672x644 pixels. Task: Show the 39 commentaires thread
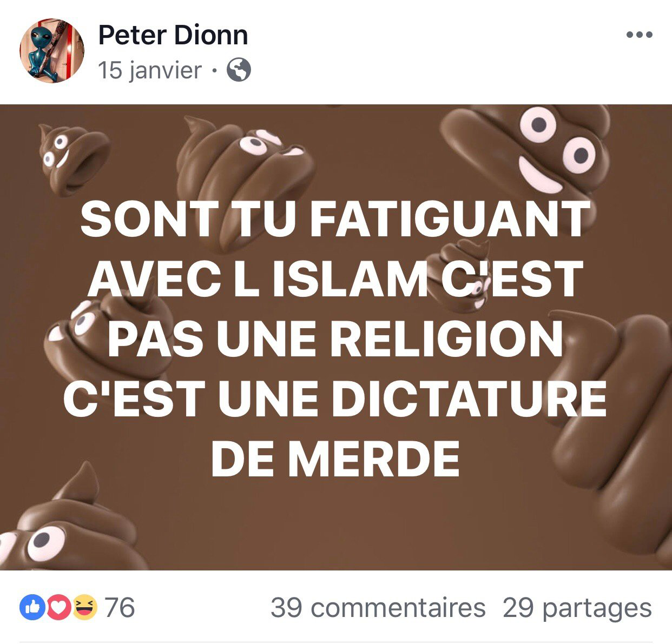pos(378,608)
